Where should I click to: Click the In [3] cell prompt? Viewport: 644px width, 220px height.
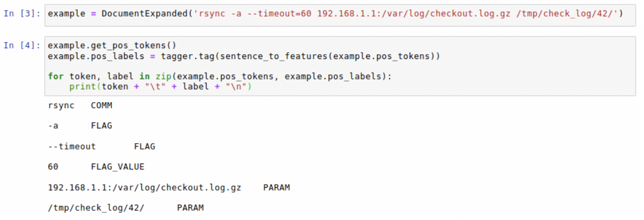coord(22,14)
